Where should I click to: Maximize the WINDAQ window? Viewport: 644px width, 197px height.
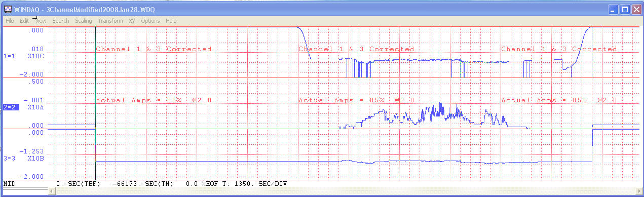625,9
